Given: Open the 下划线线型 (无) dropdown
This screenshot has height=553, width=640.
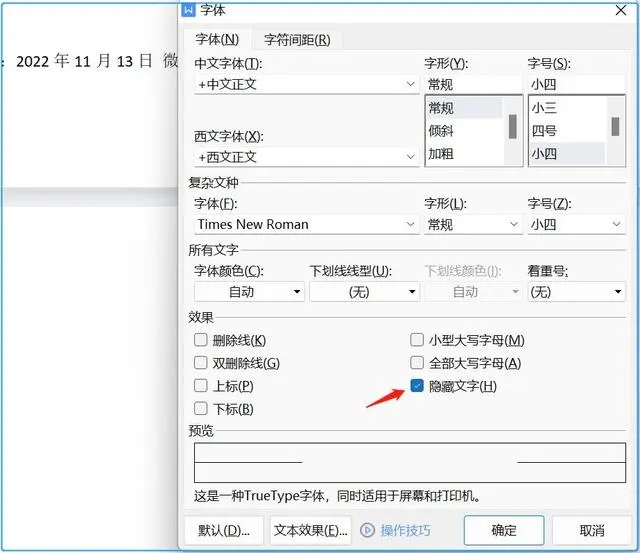Looking at the screenshot, I should point(364,291).
